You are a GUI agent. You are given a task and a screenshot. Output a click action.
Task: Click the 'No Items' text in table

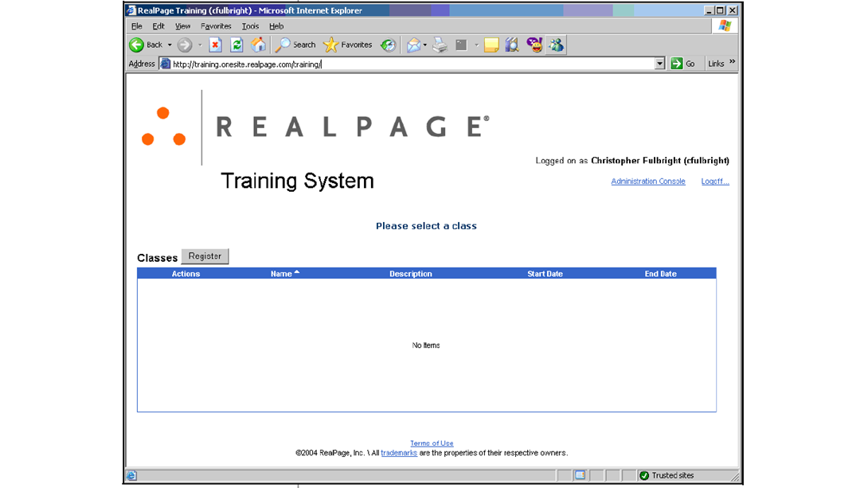426,346
